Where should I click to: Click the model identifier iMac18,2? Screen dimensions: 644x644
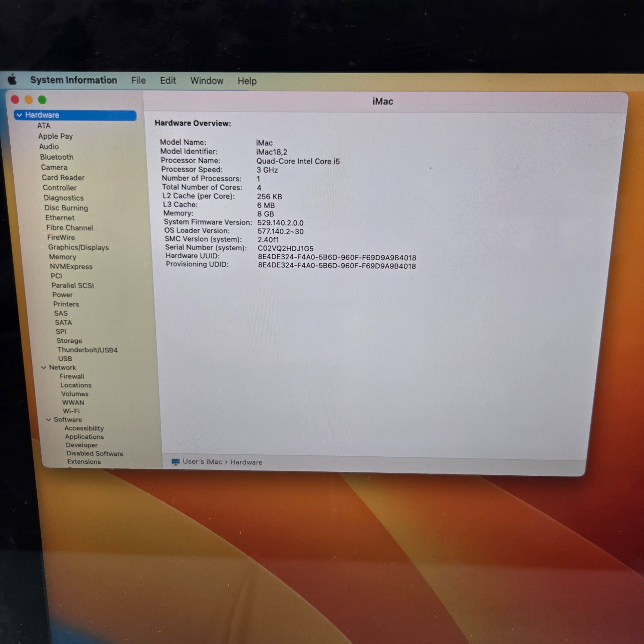272,152
